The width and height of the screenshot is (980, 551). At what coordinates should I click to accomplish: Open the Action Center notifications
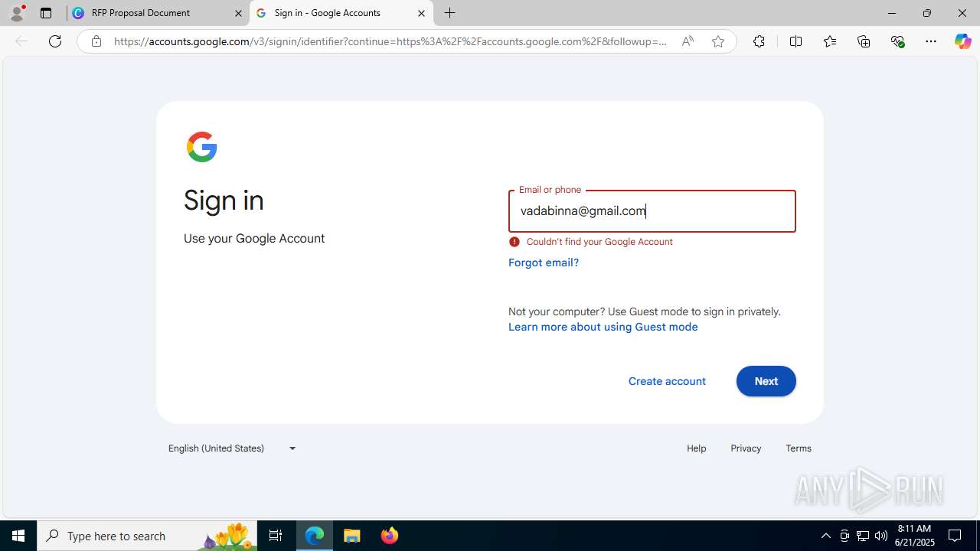(x=955, y=536)
